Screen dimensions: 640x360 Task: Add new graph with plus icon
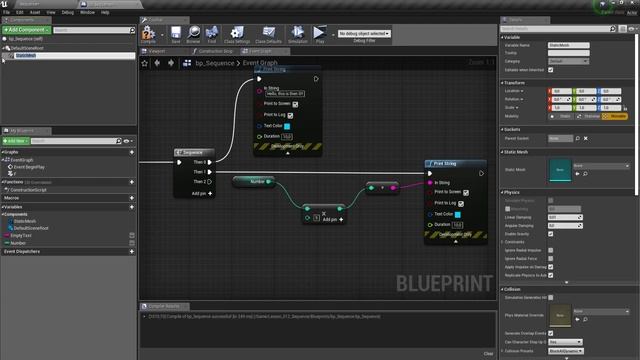[x=132, y=152]
